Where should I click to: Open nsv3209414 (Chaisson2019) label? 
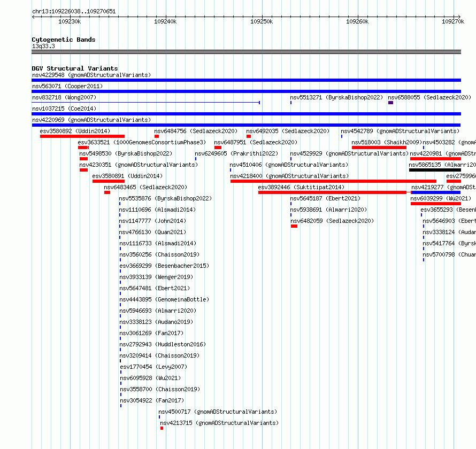[159, 355]
